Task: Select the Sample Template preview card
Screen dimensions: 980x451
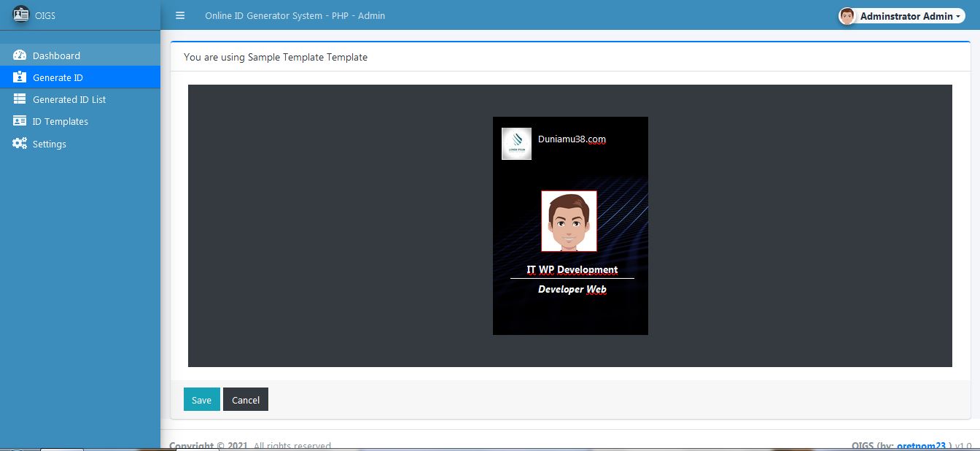Action: click(570, 225)
